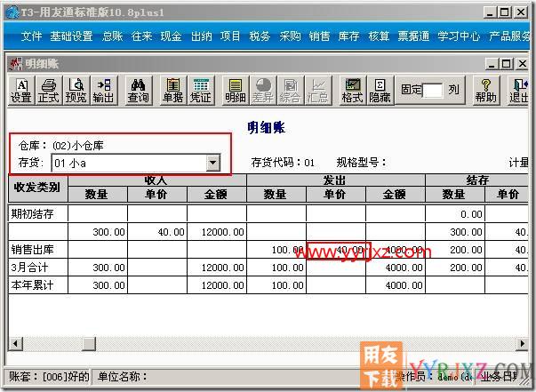Open the 销售 menu
The width and height of the screenshot is (536, 392).
click(x=319, y=36)
